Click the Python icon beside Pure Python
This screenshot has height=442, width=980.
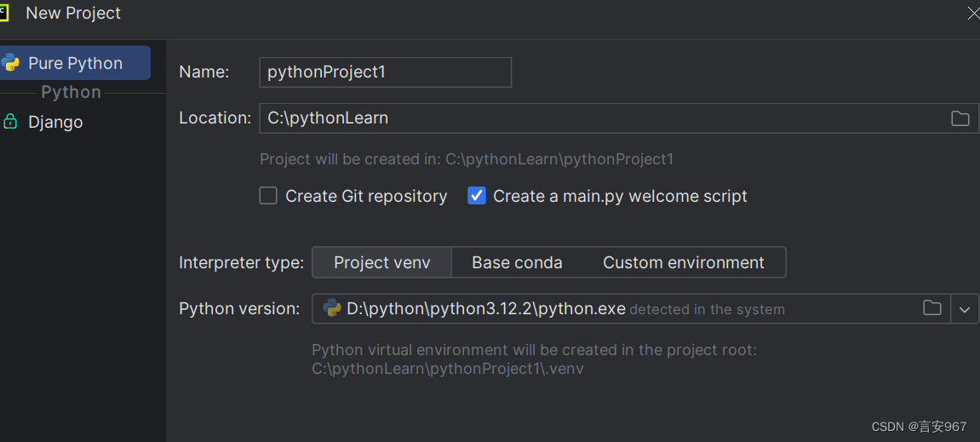(x=10, y=63)
